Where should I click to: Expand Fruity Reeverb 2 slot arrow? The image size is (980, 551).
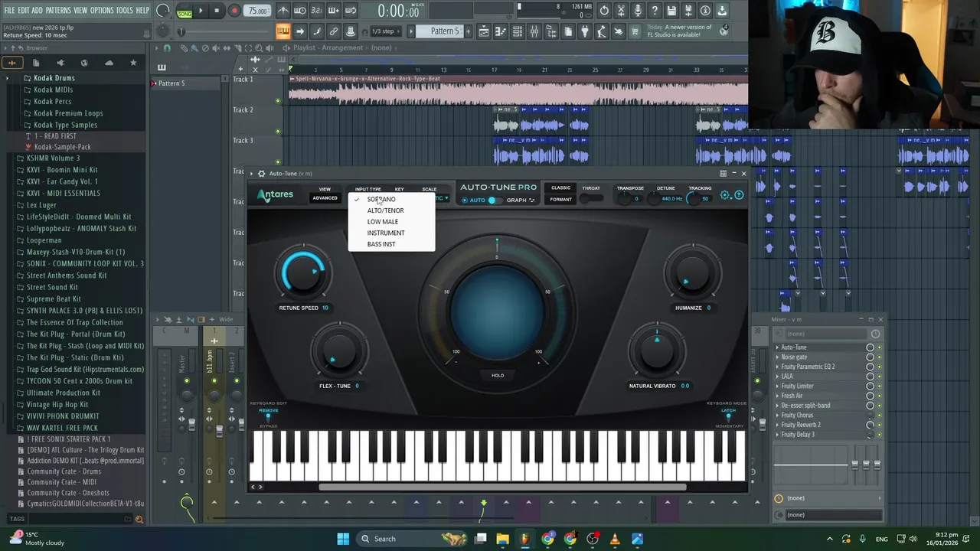tap(777, 425)
